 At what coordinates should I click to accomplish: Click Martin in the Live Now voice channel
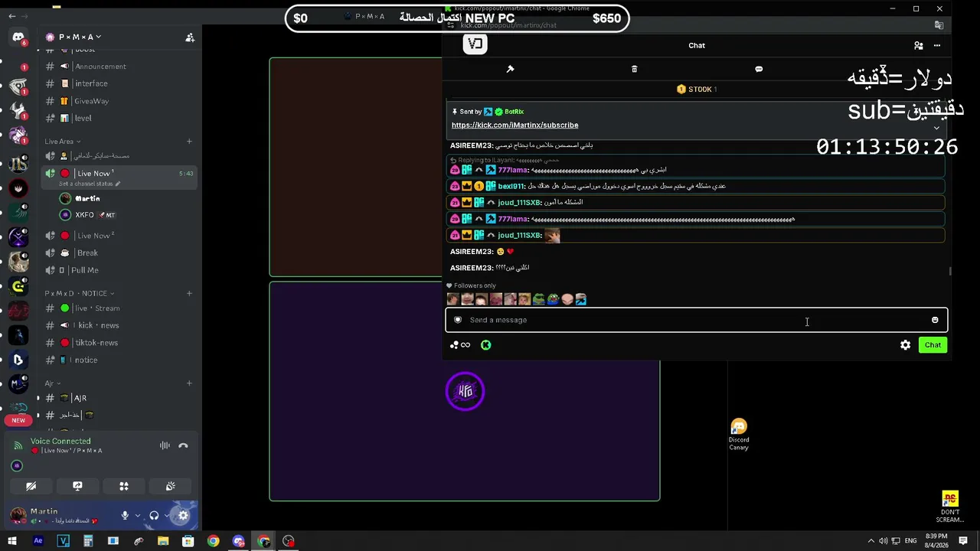coord(87,198)
